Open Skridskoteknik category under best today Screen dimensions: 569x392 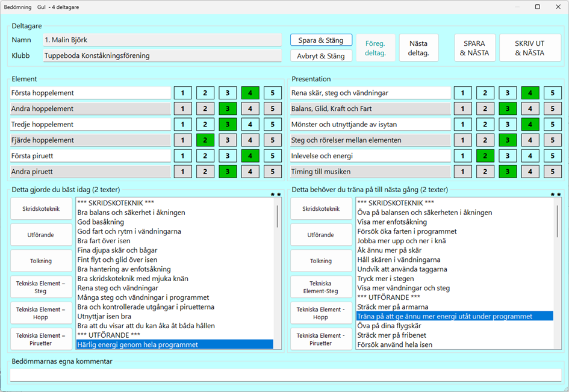[41, 209]
